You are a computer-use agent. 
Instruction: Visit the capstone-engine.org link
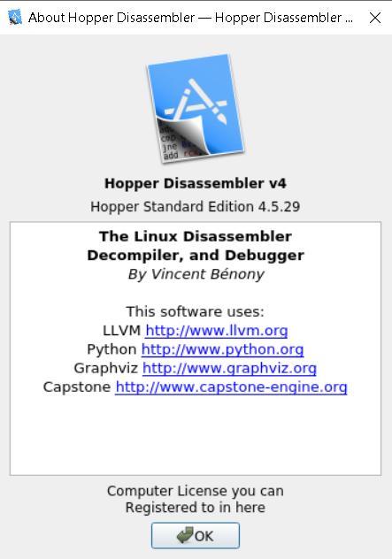[231, 387]
